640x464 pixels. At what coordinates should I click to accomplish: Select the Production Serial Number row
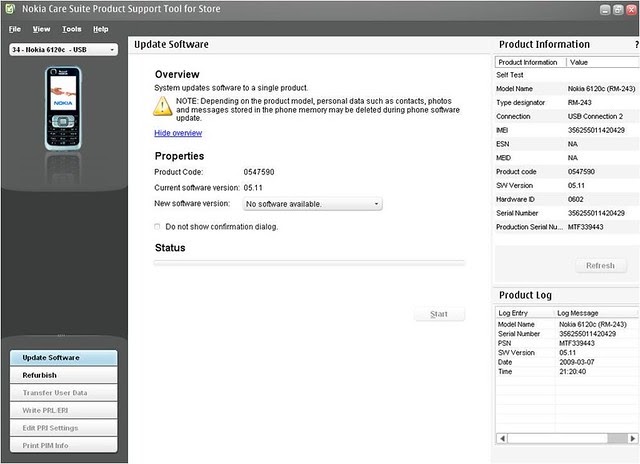pyautogui.click(x=567, y=227)
